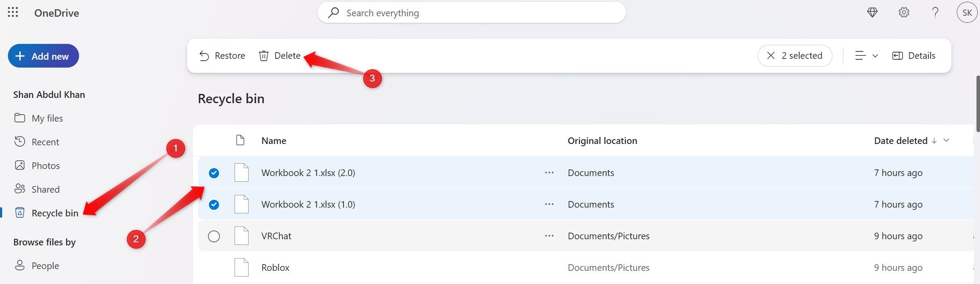Open more options for VRChat
The image size is (980, 284).
pos(549,236)
